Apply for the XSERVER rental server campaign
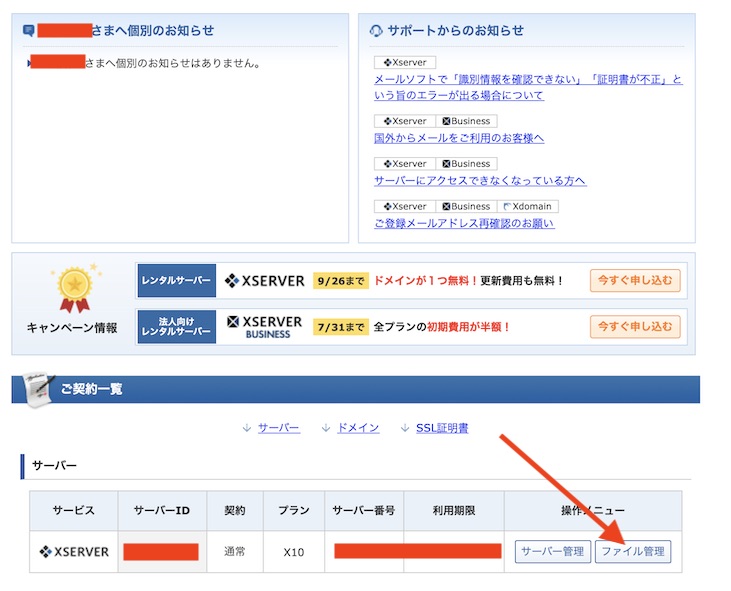The image size is (731, 591). (x=635, y=281)
